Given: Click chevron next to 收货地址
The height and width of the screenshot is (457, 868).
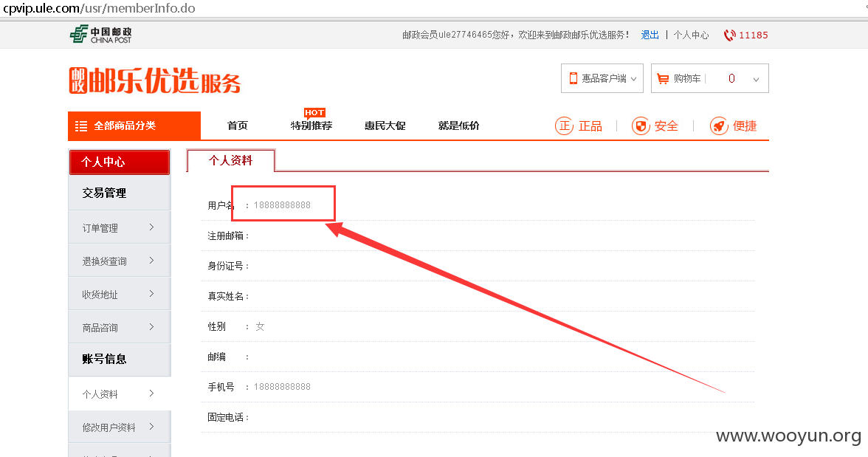Looking at the screenshot, I should (x=152, y=294).
